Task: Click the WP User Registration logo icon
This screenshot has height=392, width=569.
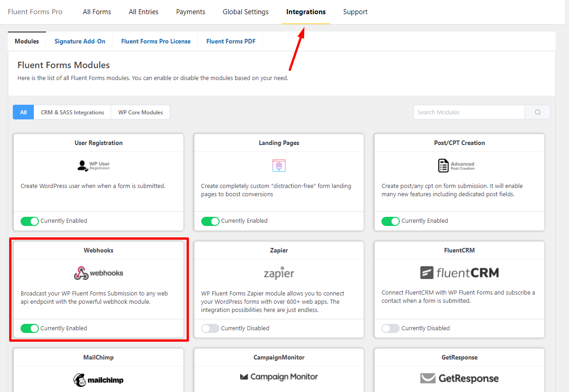Action: [93, 166]
